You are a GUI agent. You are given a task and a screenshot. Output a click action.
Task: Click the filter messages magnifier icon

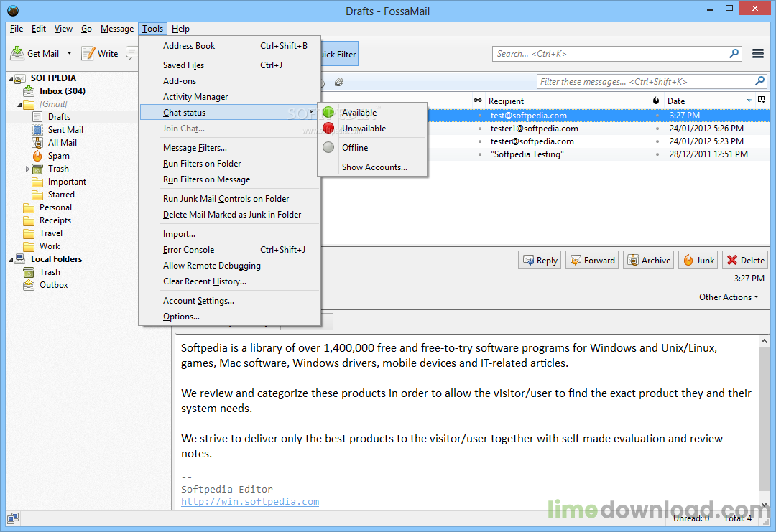coord(759,81)
